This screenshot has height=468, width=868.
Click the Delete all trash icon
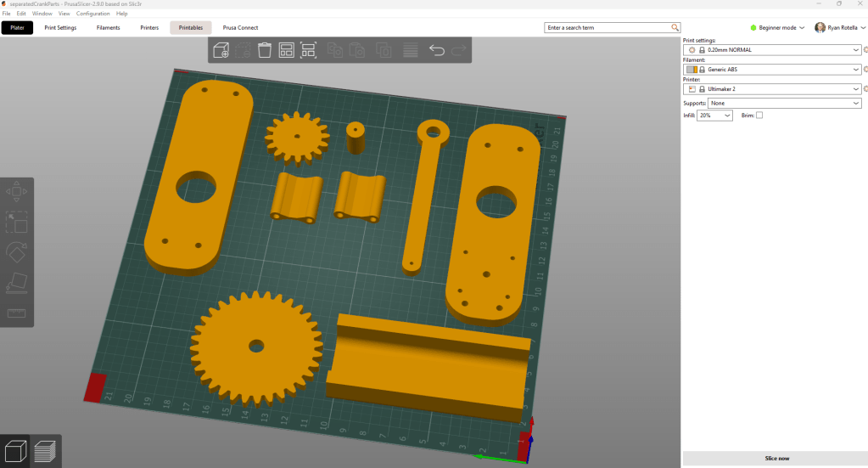click(264, 50)
